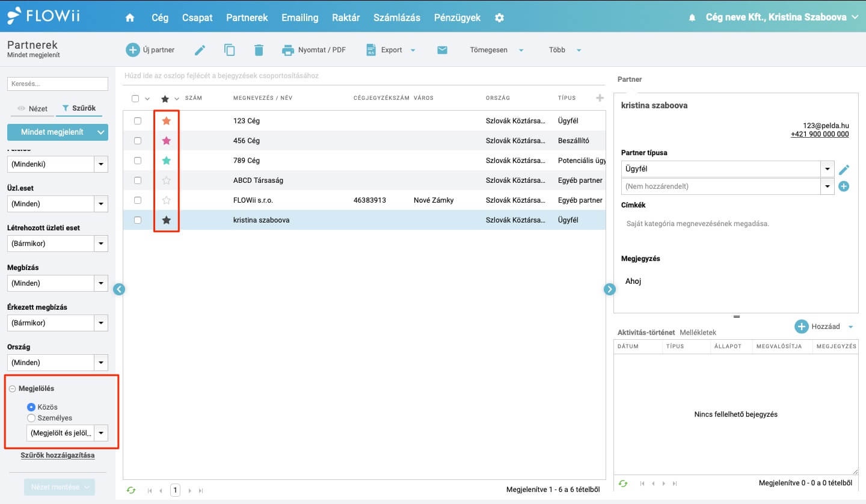The image size is (866, 504).
Task: Open the Tömegesen dropdown menu
Action: (497, 50)
